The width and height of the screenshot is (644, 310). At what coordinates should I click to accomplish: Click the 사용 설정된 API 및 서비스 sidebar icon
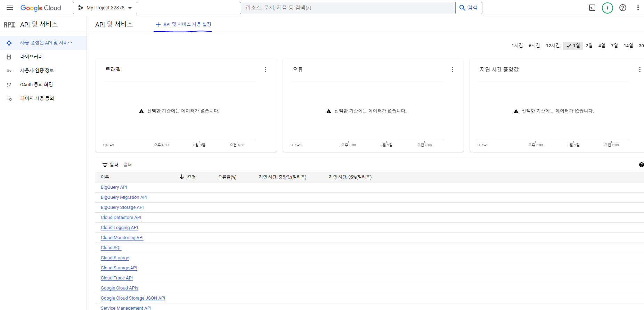click(x=9, y=43)
